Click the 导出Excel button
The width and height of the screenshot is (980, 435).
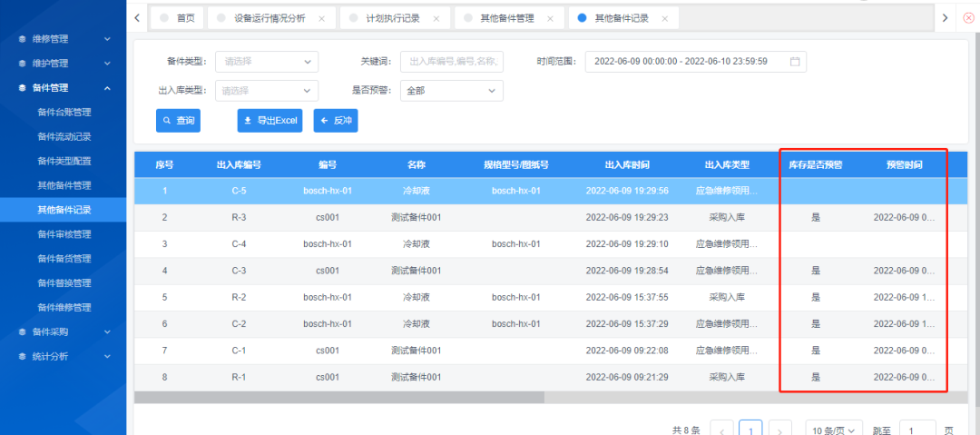coord(270,121)
